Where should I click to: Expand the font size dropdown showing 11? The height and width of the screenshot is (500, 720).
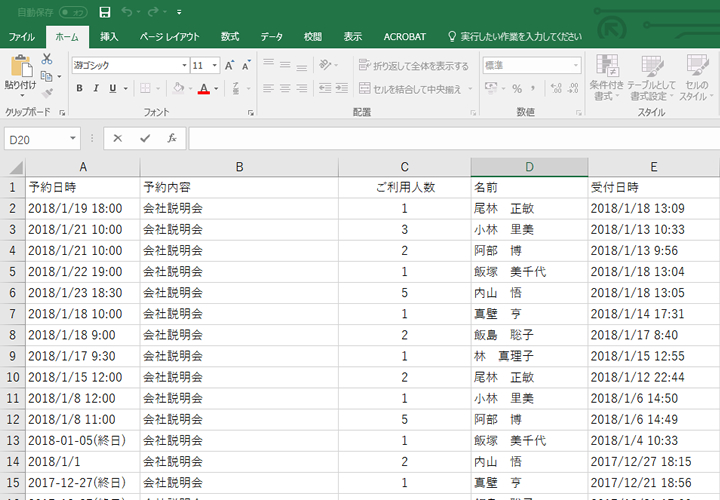coord(213,65)
